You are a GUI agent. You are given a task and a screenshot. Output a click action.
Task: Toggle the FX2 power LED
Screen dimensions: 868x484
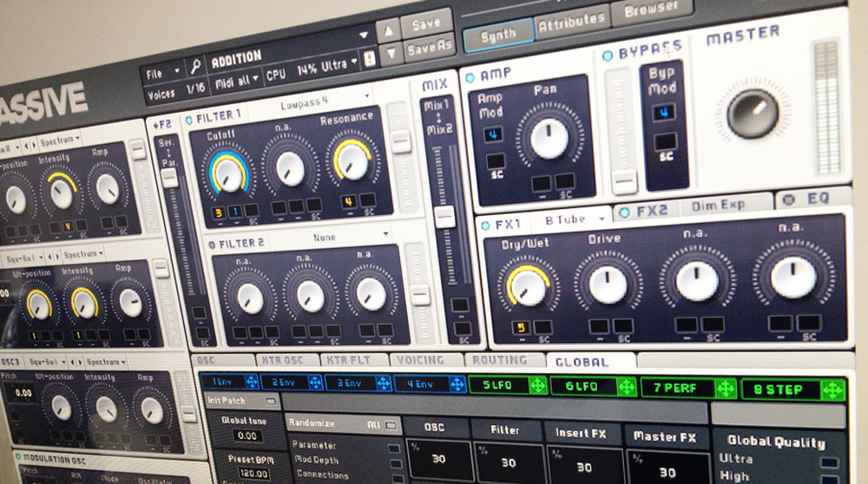click(x=625, y=213)
